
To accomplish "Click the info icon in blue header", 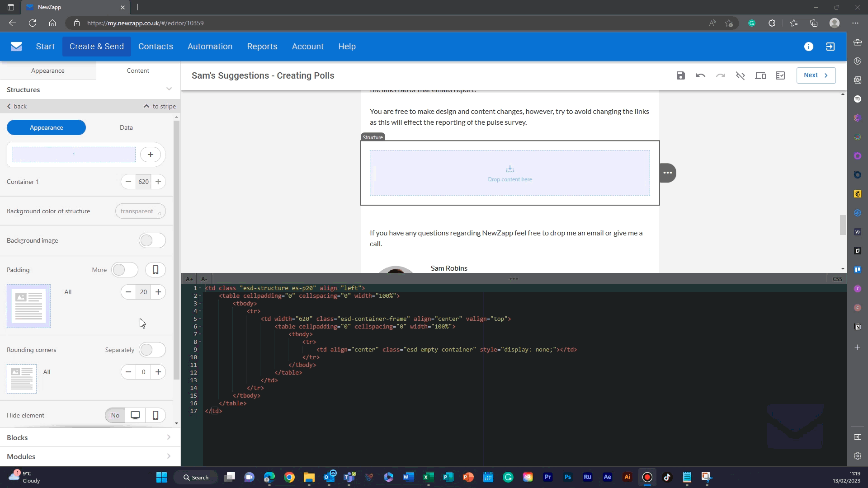I will (x=808, y=47).
